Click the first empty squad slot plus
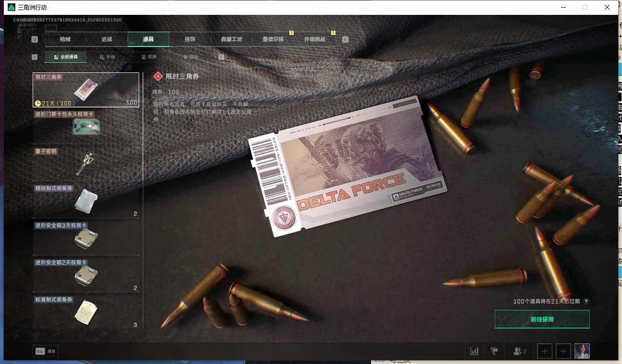 pos(545,351)
